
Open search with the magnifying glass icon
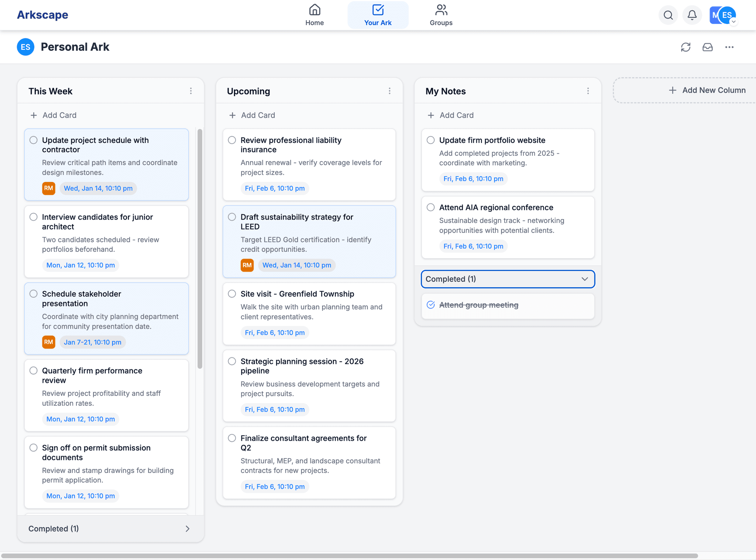pyautogui.click(x=668, y=15)
